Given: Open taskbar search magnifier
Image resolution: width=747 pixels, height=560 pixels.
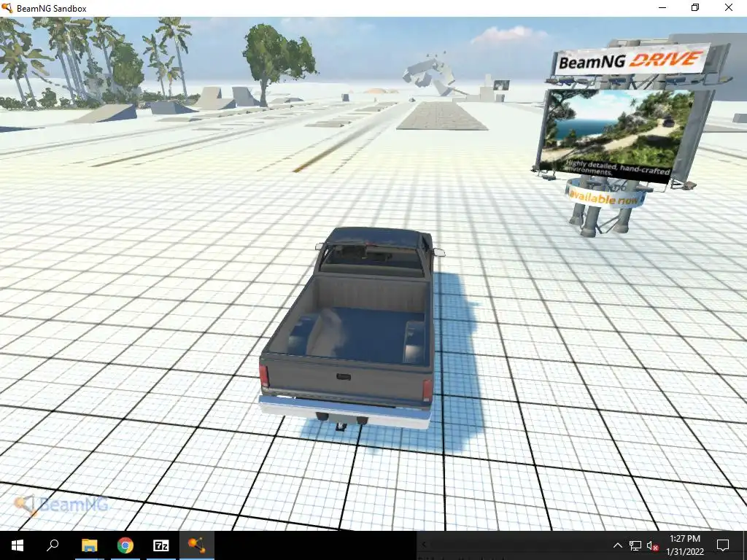Looking at the screenshot, I should coord(53,545).
